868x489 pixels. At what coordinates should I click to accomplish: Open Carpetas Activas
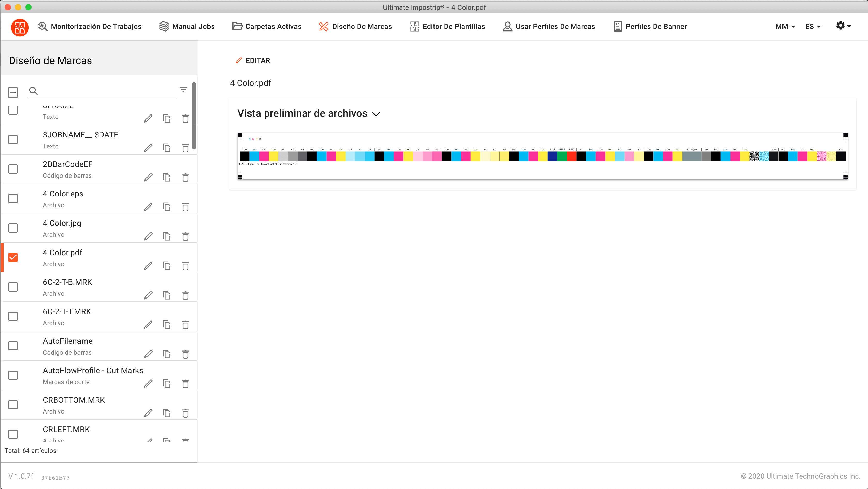point(267,27)
